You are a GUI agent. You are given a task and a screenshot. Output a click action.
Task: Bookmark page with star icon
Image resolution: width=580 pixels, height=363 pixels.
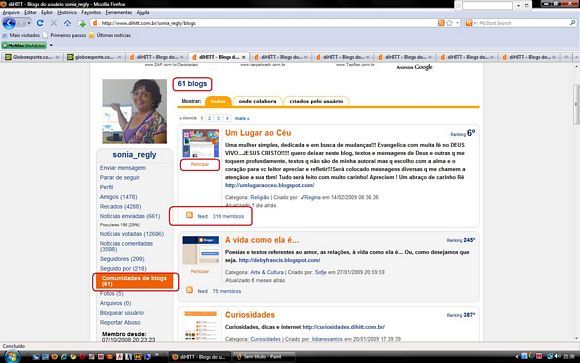449,23
